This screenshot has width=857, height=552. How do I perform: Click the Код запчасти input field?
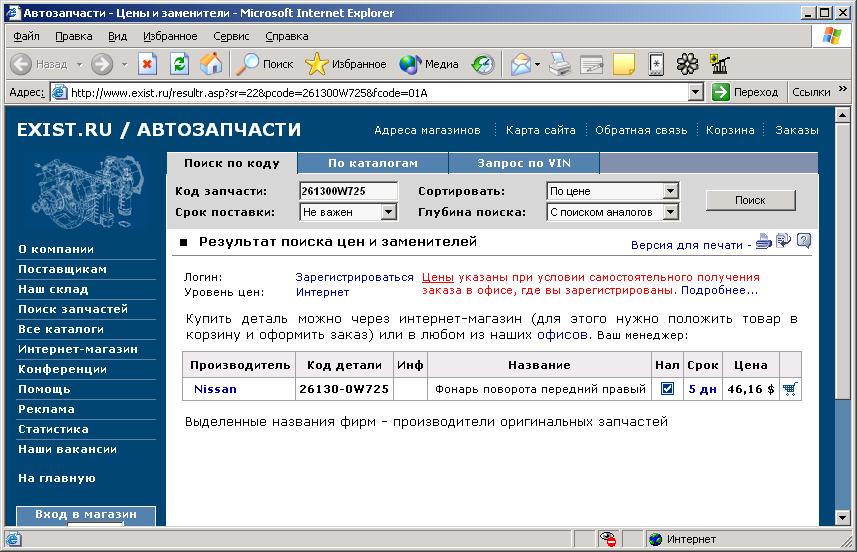click(349, 191)
